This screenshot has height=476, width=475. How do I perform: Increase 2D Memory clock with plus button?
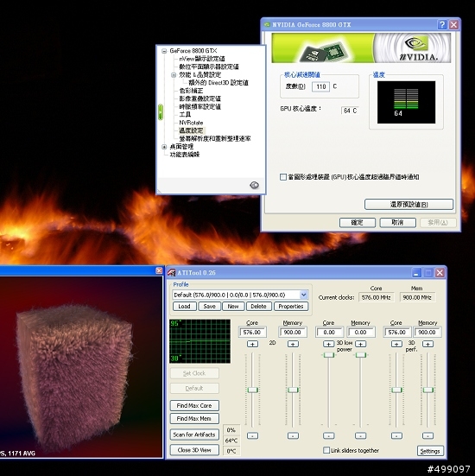pos(293,344)
